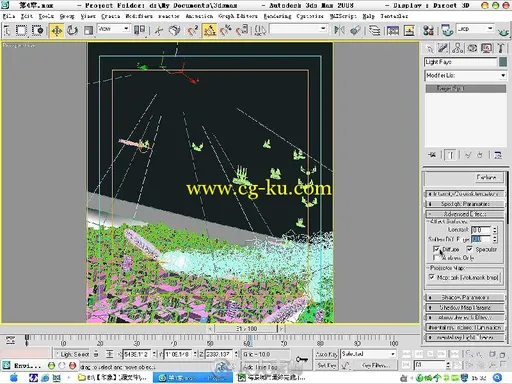Toggle Absolute/Offset transform type-in mode
The width and height of the screenshot is (512, 384).
point(110,354)
